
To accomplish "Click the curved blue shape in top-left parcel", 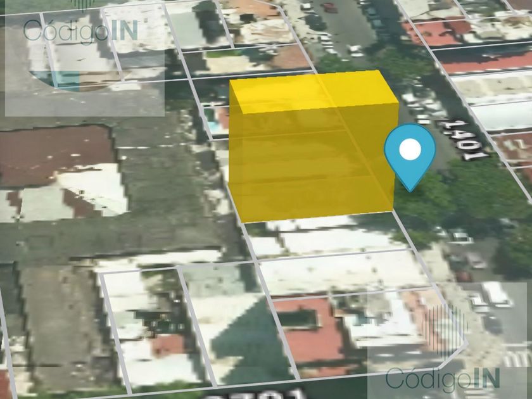I will pyautogui.click(x=56, y=81).
